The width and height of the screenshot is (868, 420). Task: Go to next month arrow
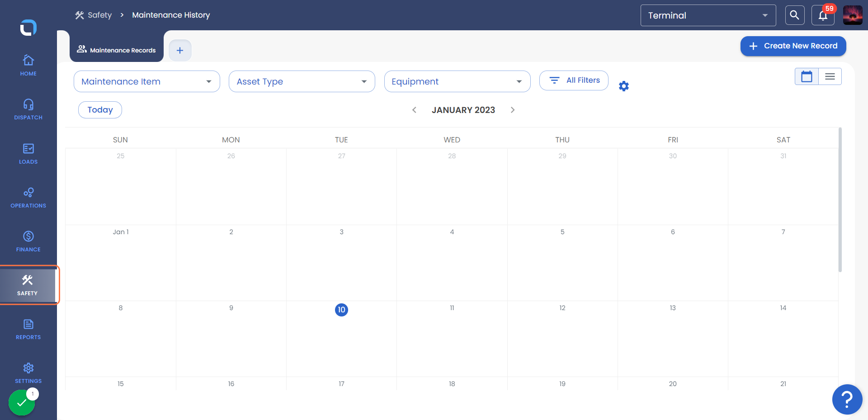click(x=513, y=110)
